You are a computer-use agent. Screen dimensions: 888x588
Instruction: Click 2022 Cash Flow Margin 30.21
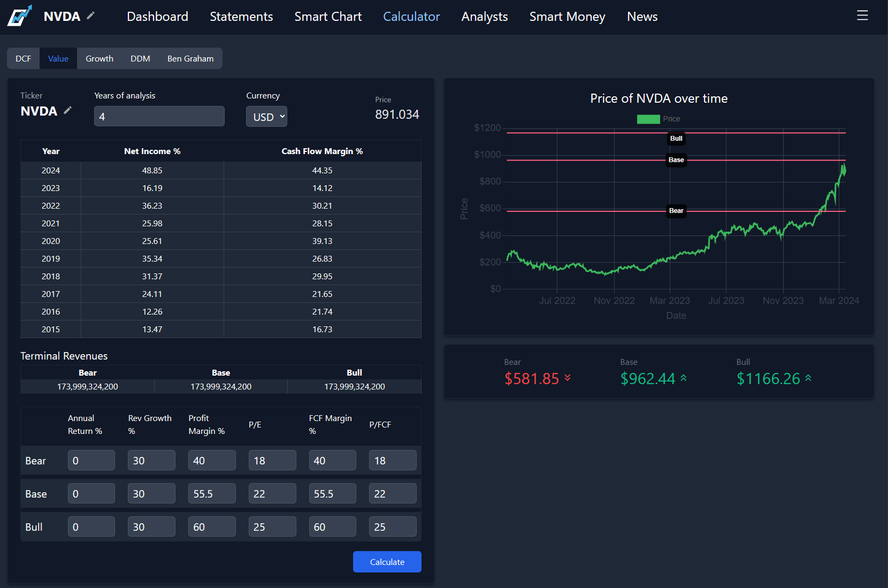click(x=322, y=205)
